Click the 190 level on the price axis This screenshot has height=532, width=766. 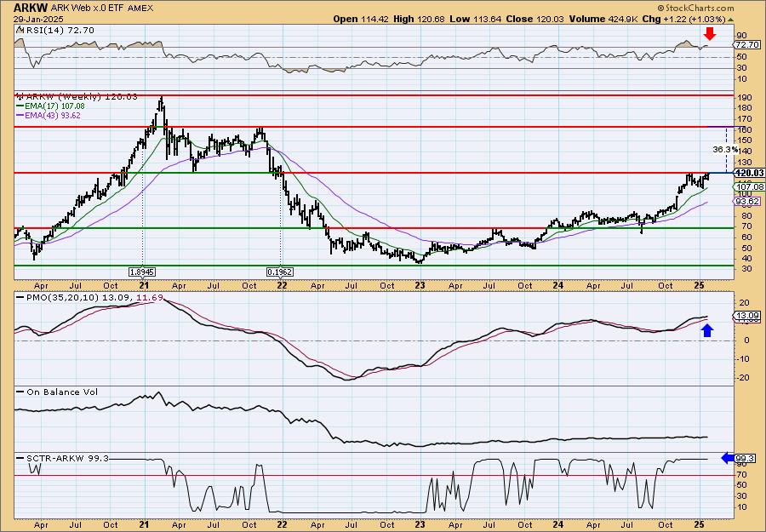745,98
